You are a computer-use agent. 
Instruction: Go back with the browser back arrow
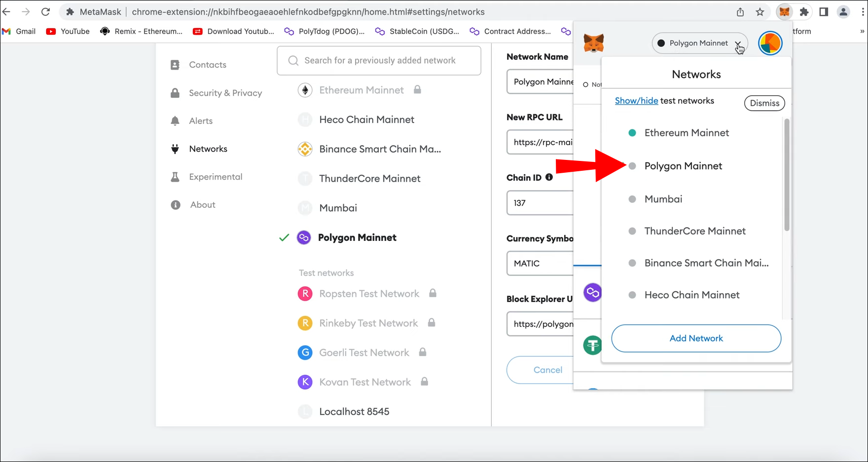pyautogui.click(x=6, y=12)
